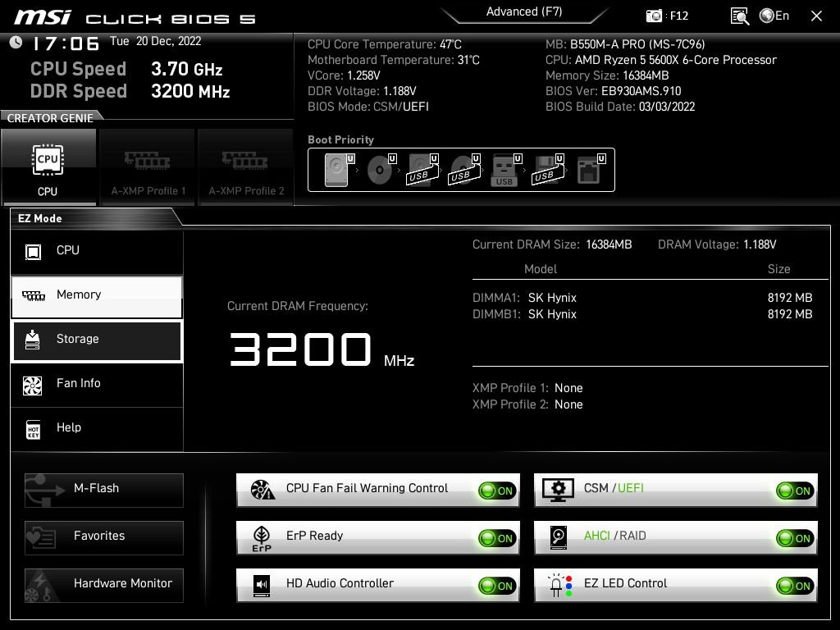
Task: Open the CPU section in EZ Mode
Action: (97, 251)
